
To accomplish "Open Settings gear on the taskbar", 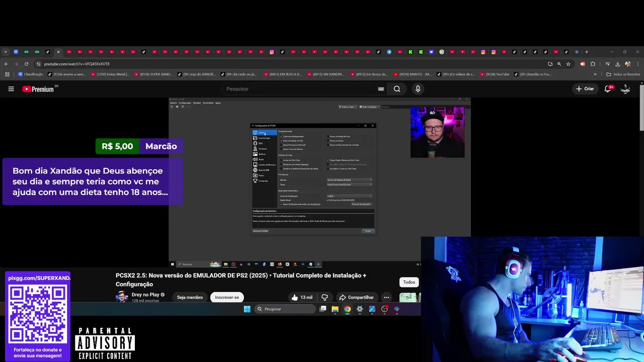I will point(360,309).
